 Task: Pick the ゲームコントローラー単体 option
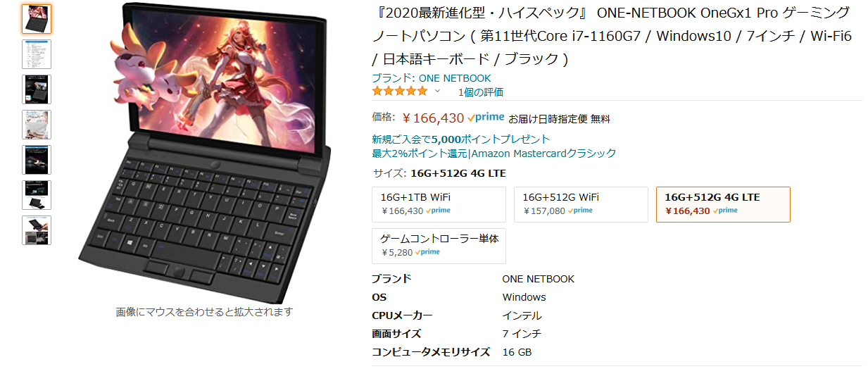coord(439,246)
